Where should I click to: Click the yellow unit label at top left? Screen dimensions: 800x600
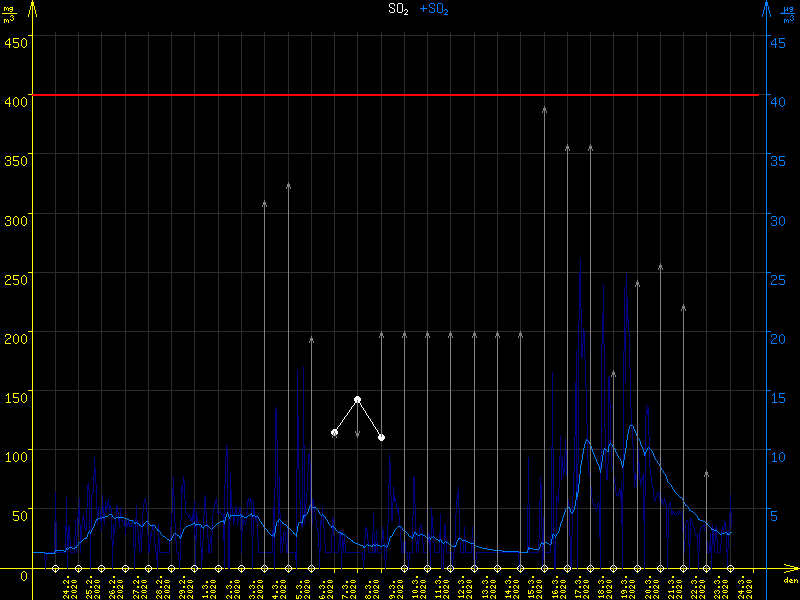point(9,12)
